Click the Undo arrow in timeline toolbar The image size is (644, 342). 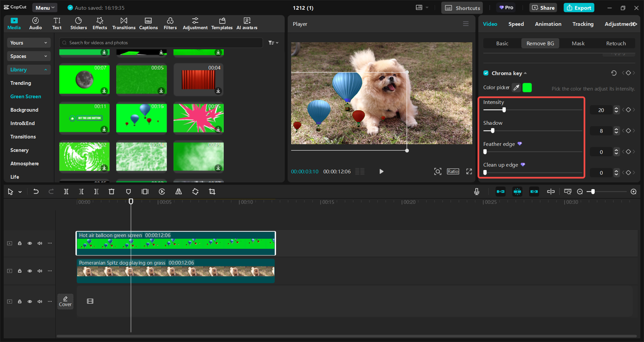(36, 192)
